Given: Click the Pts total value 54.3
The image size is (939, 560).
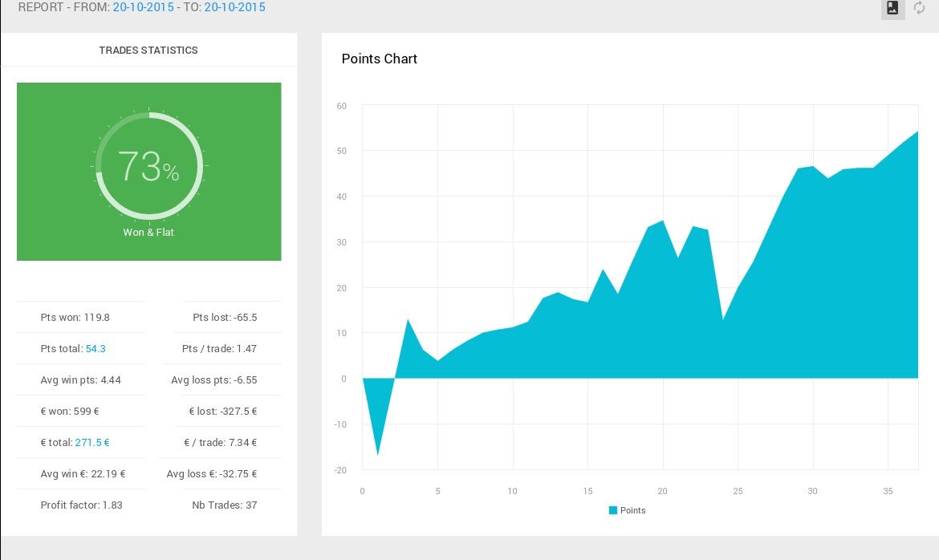Looking at the screenshot, I should (x=96, y=349).
